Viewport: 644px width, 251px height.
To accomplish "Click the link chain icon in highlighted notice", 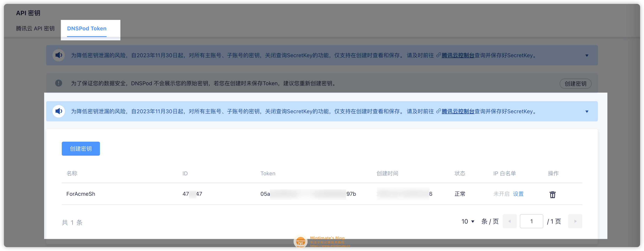I will [438, 111].
